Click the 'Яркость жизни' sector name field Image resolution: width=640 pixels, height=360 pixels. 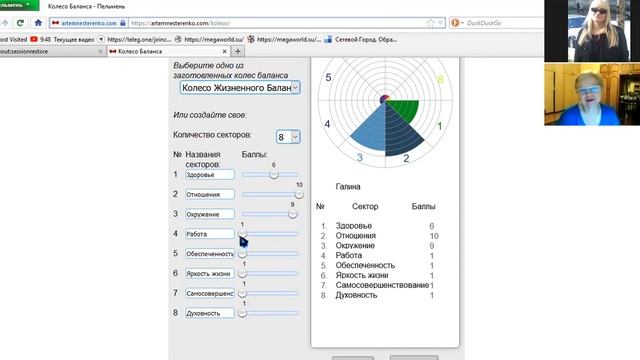pos(210,273)
